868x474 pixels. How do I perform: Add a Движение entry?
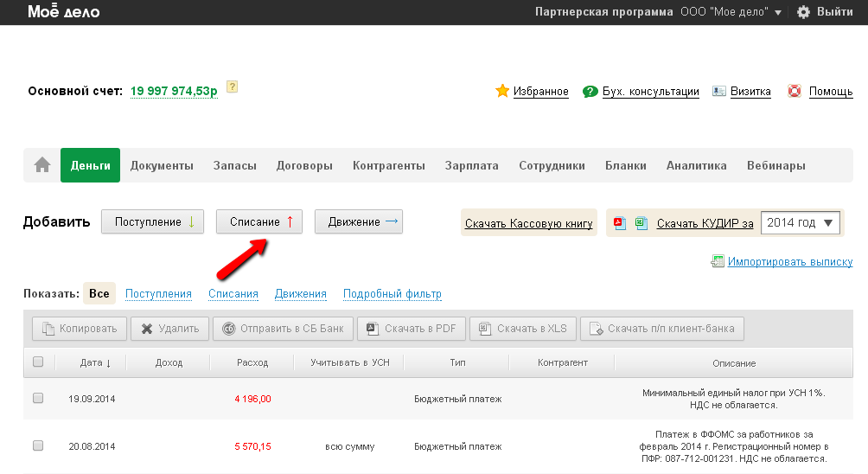pos(359,221)
